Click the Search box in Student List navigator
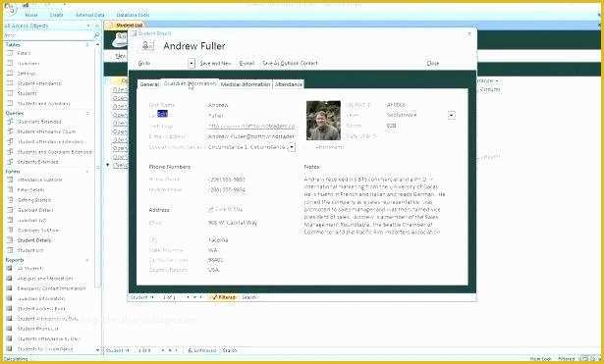This screenshot has width=604, height=364. point(230,350)
